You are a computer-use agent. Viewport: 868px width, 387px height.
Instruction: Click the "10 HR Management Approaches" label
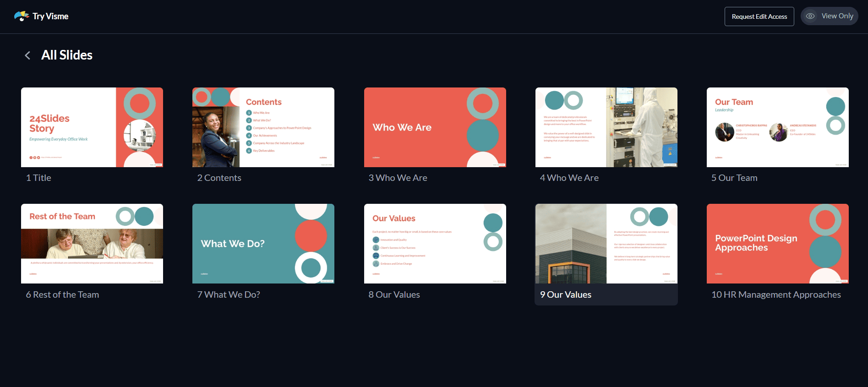(x=776, y=294)
